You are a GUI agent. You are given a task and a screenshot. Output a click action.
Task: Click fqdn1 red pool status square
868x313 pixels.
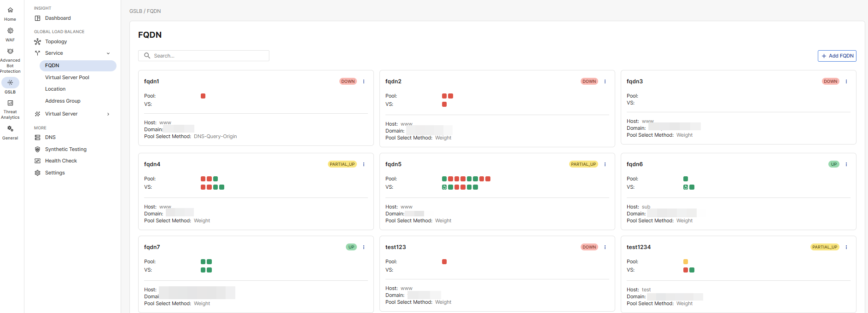(x=203, y=96)
